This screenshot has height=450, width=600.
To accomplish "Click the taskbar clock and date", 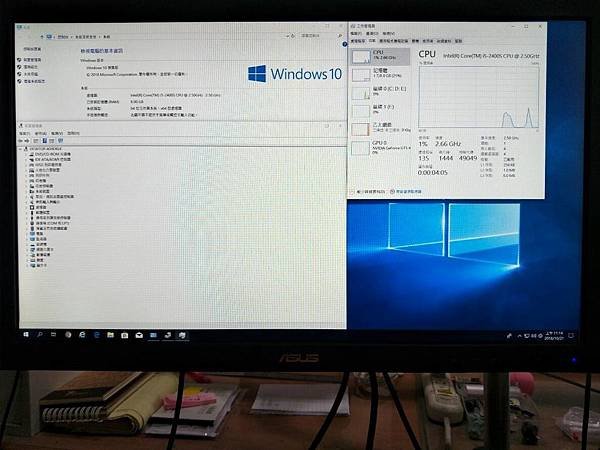I will click(x=554, y=336).
